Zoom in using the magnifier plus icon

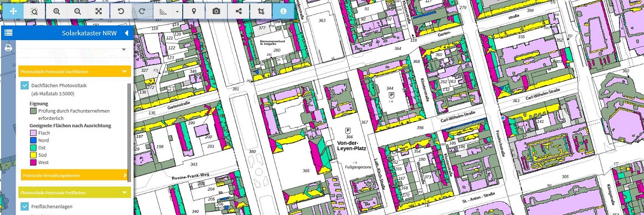(57, 11)
